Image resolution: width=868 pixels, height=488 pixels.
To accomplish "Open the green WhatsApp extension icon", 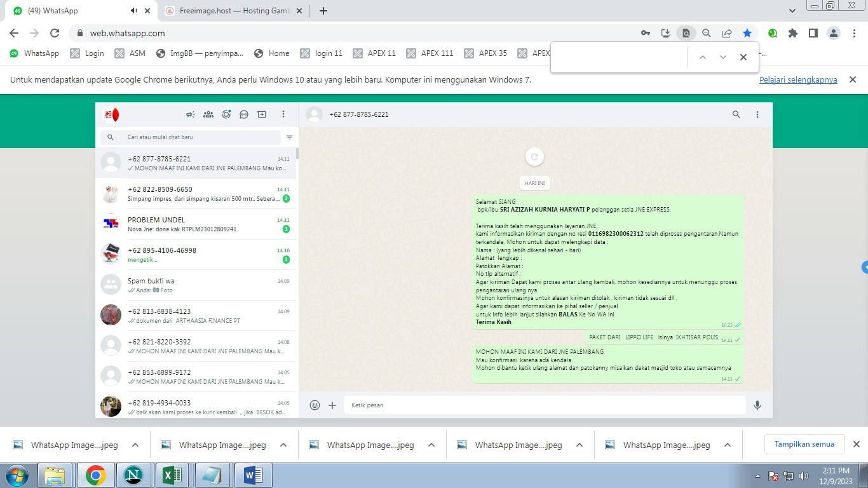I will point(773,33).
